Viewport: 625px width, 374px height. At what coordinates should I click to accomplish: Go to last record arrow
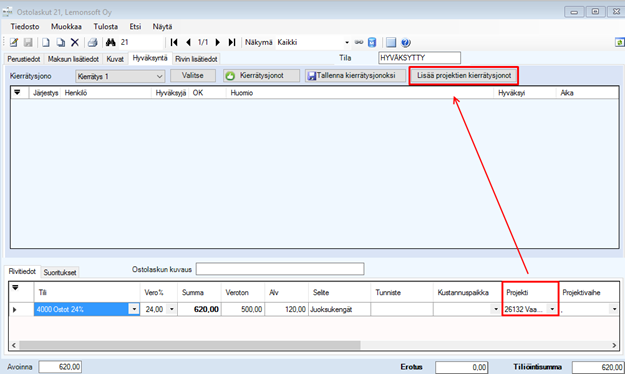pyautogui.click(x=232, y=42)
